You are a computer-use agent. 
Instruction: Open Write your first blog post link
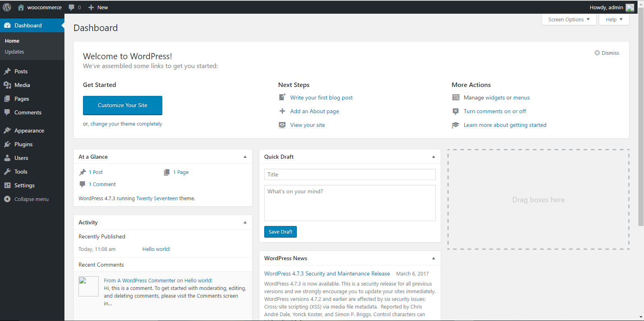coord(321,97)
